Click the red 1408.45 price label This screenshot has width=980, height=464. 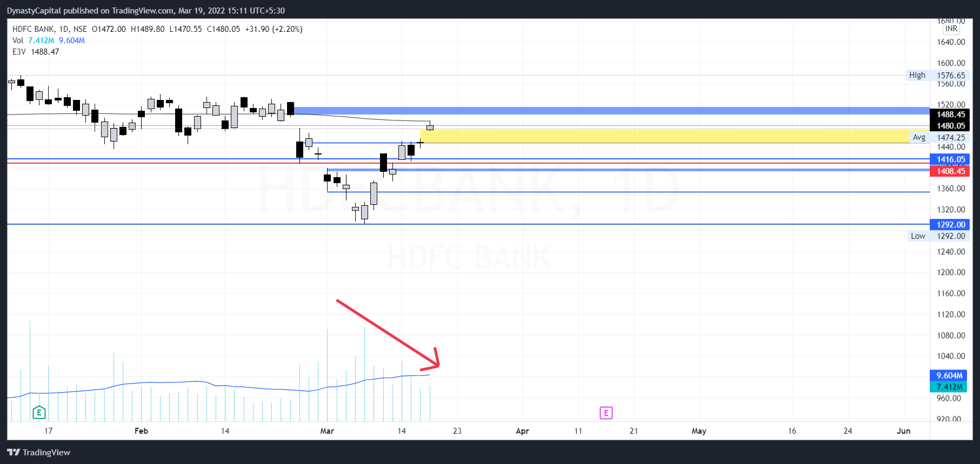950,171
